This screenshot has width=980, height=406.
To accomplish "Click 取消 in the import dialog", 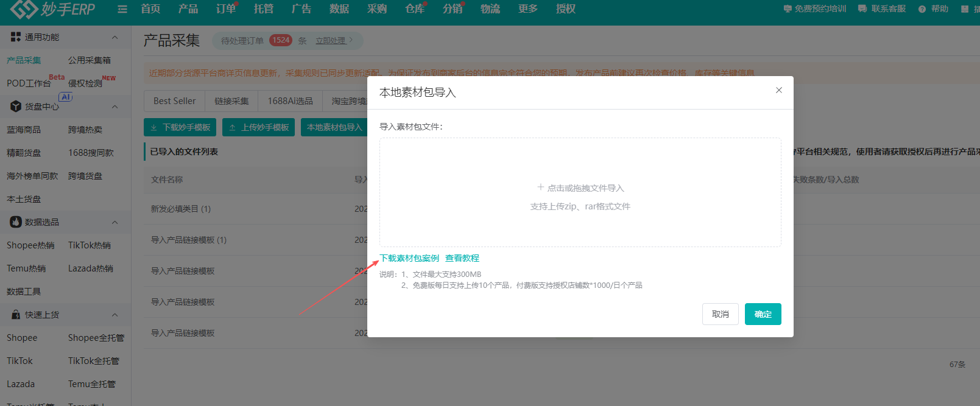I will tap(721, 314).
